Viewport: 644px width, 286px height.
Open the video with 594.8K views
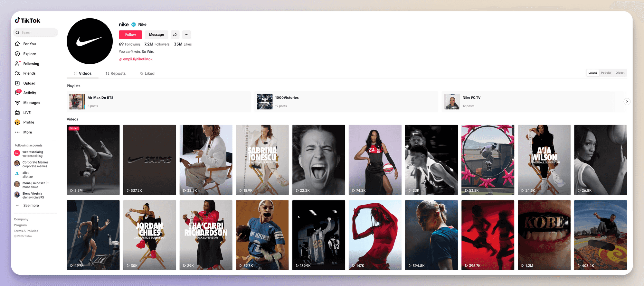click(431, 235)
